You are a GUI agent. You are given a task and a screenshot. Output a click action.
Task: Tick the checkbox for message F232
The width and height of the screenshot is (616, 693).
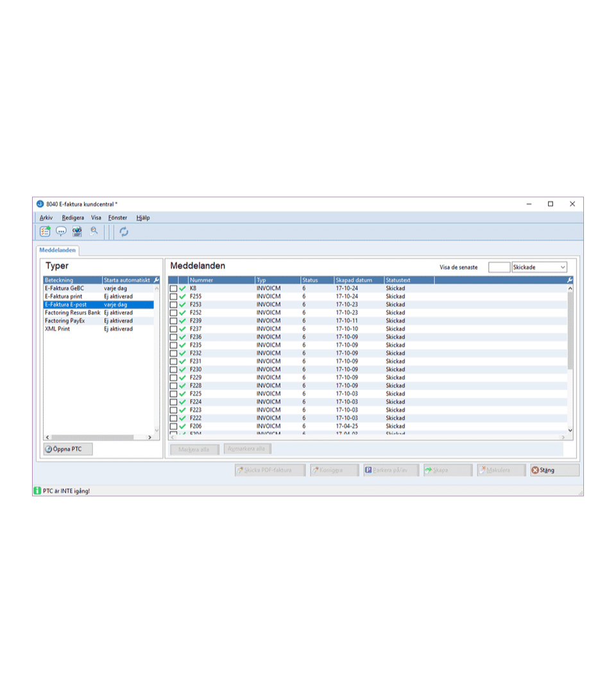173,353
